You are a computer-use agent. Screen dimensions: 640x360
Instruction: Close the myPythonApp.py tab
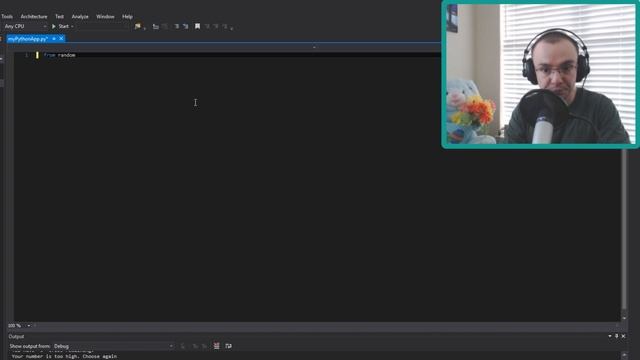pos(61,39)
